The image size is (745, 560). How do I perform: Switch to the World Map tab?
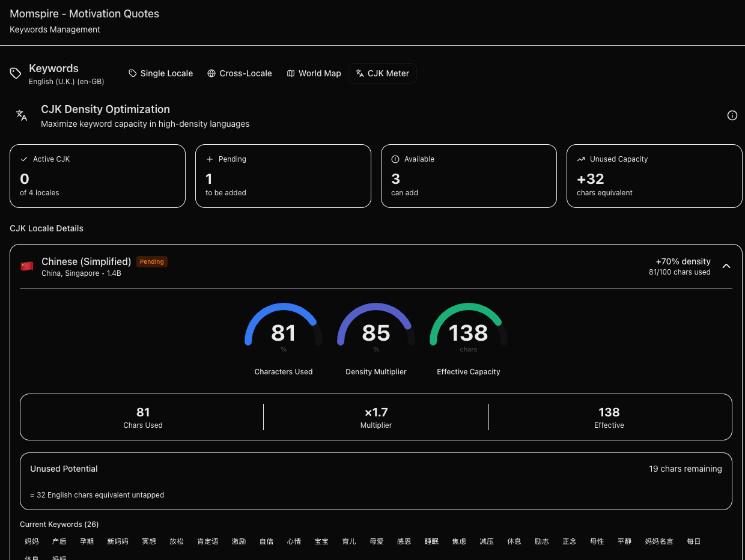point(314,73)
